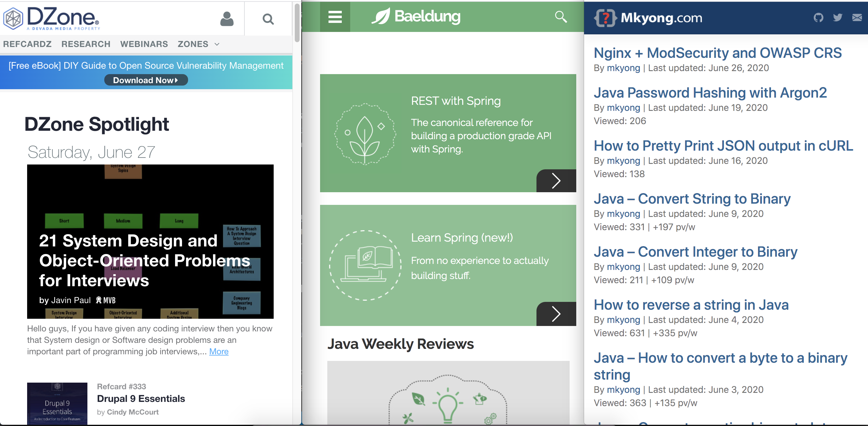Open Mkyong email envelope icon
Viewport: 868px width, 426px height.
pos(857,17)
